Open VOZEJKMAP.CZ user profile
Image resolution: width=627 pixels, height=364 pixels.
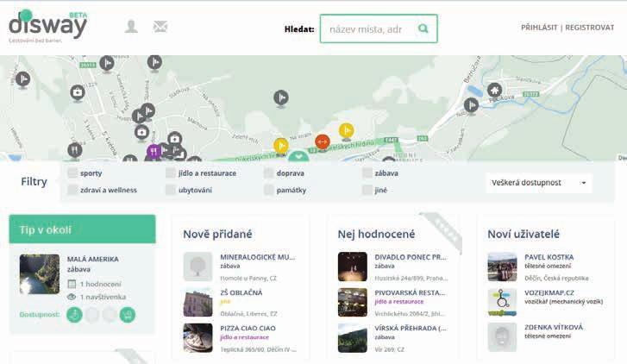[x=549, y=292]
